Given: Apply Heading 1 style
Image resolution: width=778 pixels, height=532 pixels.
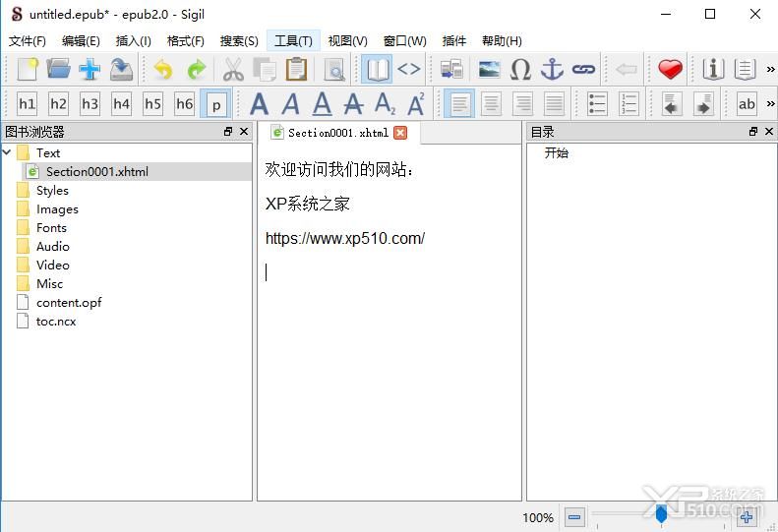Looking at the screenshot, I should pos(27,103).
